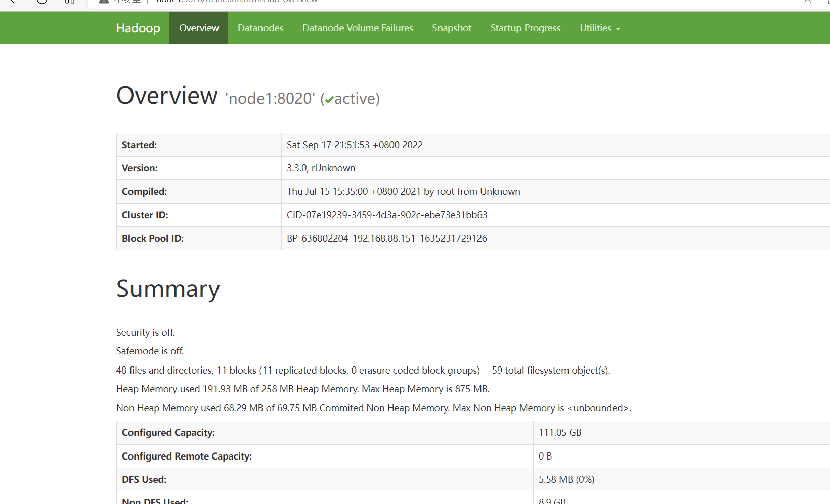Click the Hadoop brand link
The height and width of the screenshot is (504, 830).
(138, 28)
